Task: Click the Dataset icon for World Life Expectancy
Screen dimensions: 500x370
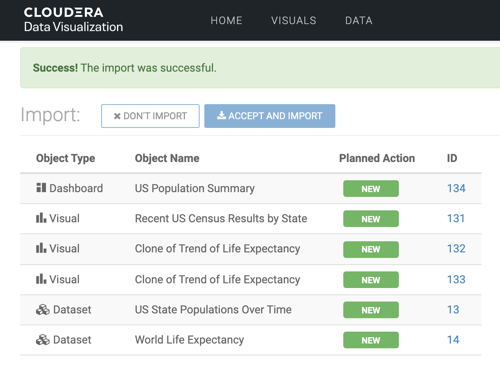Action: point(43,340)
